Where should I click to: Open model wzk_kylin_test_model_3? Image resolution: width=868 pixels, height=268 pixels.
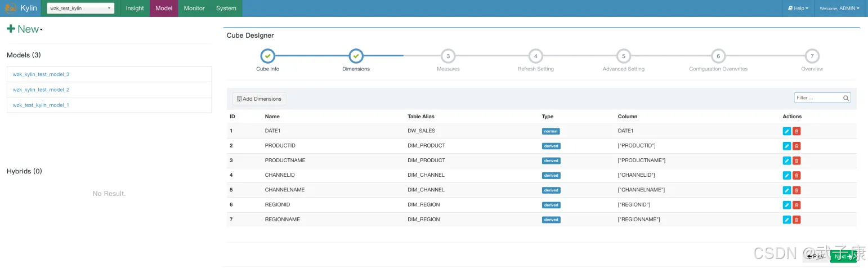tap(41, 74)
